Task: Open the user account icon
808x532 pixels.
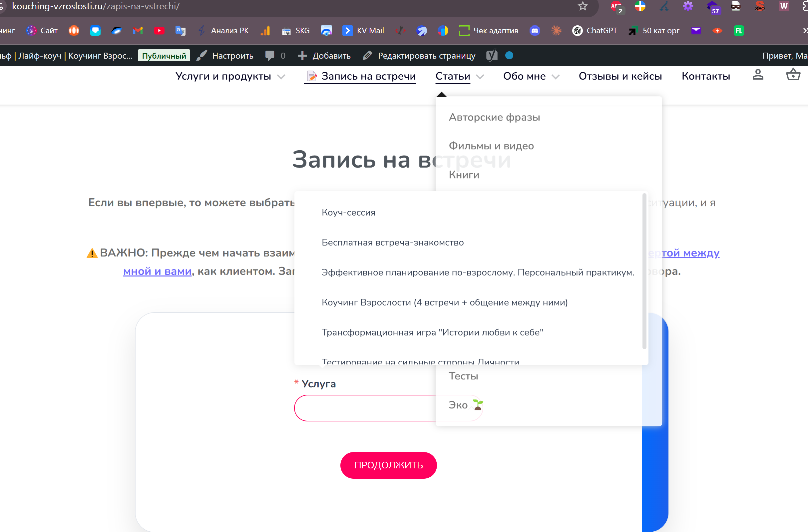Action: (758, 75)
